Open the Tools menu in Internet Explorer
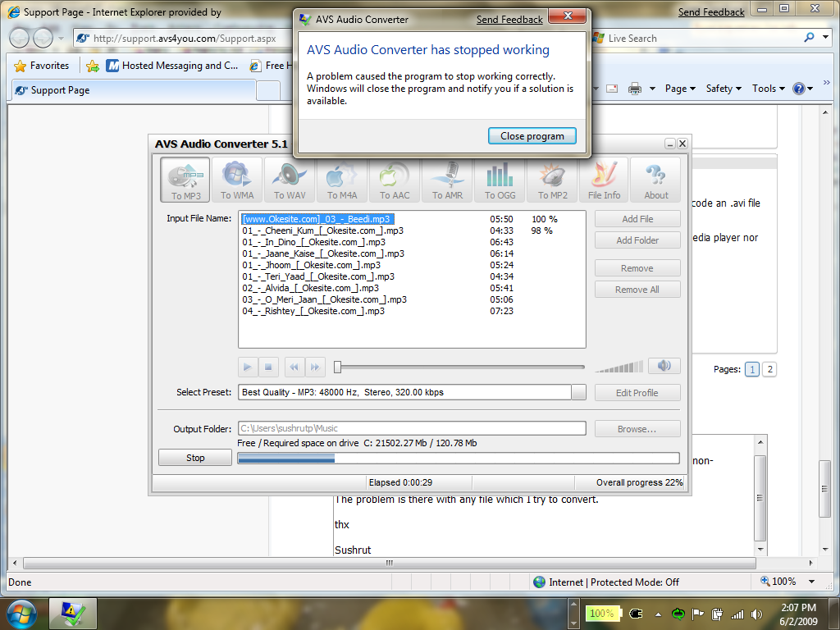Viewport: 840px width, 630px height. coord(769,89)
